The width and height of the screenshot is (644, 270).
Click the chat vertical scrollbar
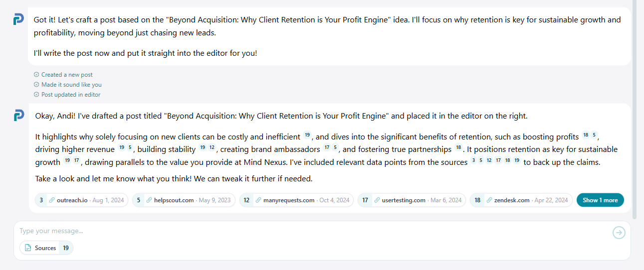(635, 110)
